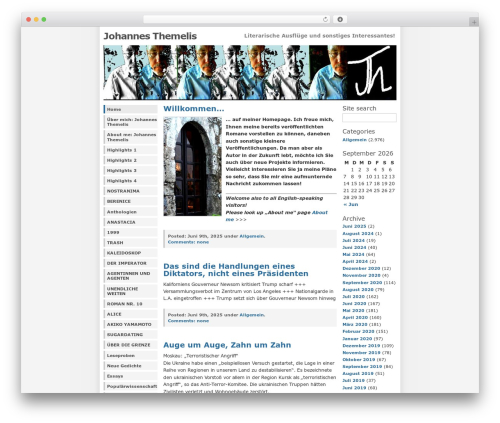Open the TRASH page

131,243
